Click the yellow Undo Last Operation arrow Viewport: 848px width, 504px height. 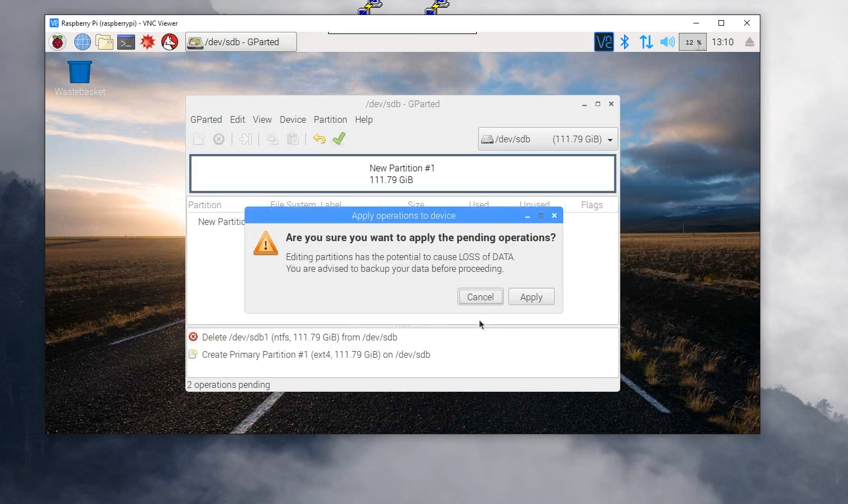pyautogui.click(x=319, y=139)
